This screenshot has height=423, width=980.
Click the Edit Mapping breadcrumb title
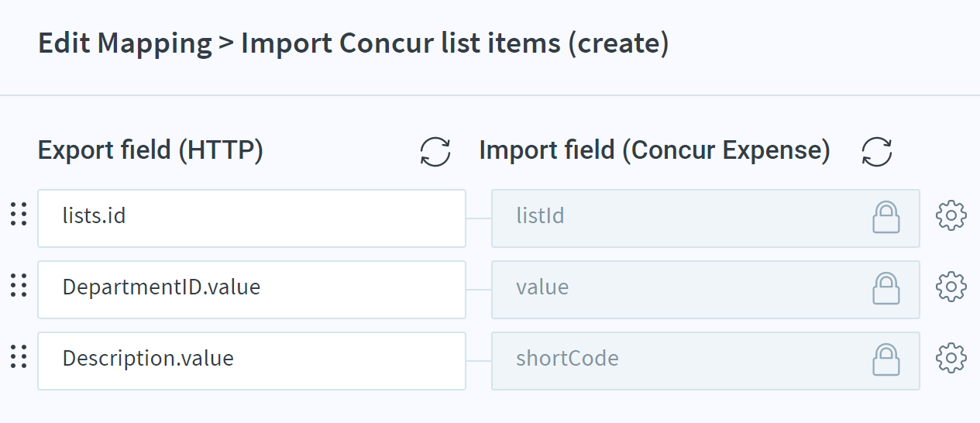(125, 44)
